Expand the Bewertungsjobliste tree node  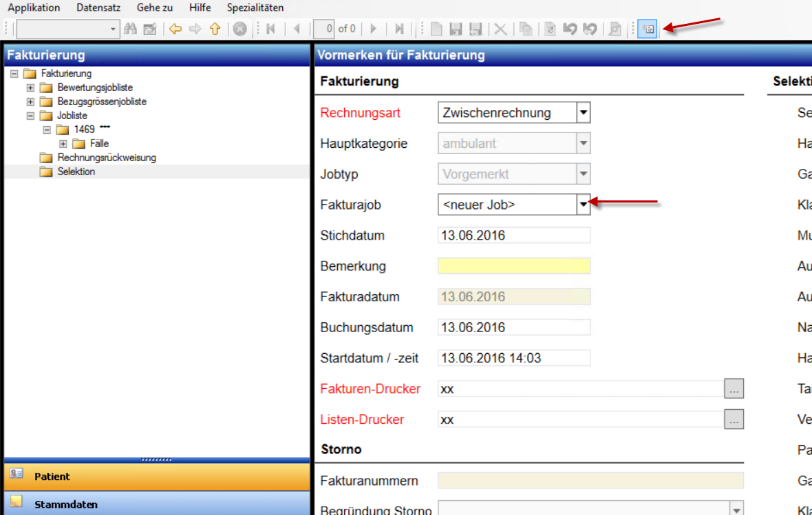click(x=30, y=88)
